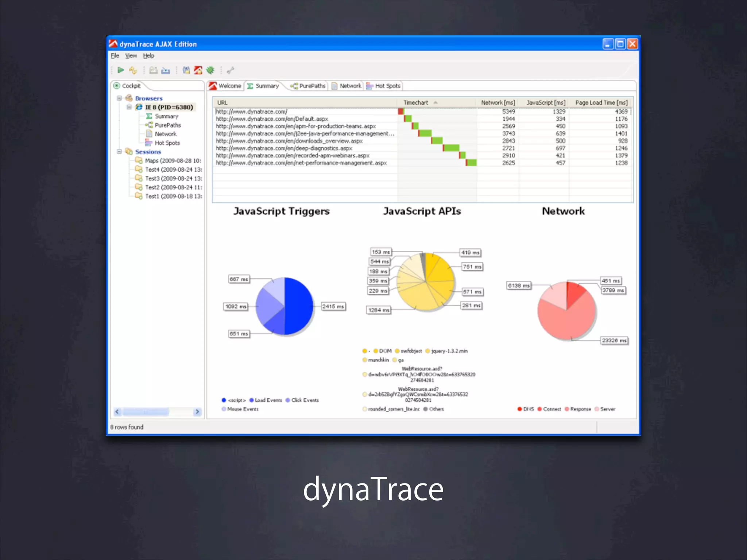Select the Cockpit panel tab

point(127,86)
